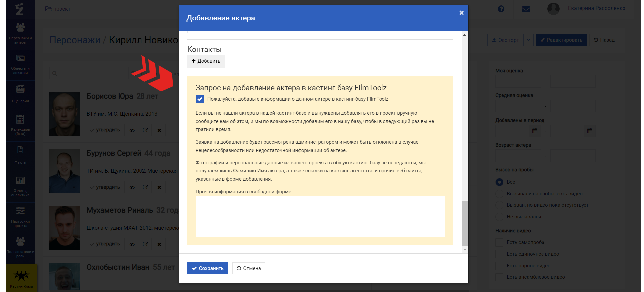This screenshot has width=644, height=292.
Task: Open Охлобыстин Иван actor name
Action: click(x=118, y=267)
